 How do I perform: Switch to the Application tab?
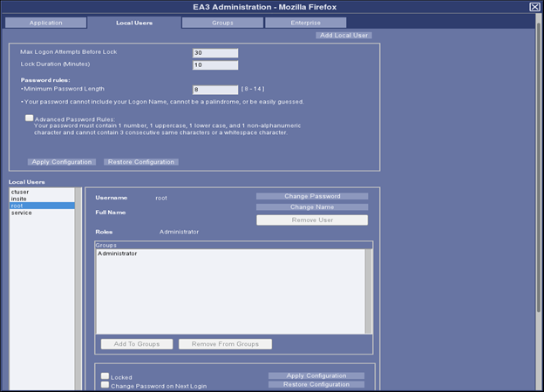(46, 23)
